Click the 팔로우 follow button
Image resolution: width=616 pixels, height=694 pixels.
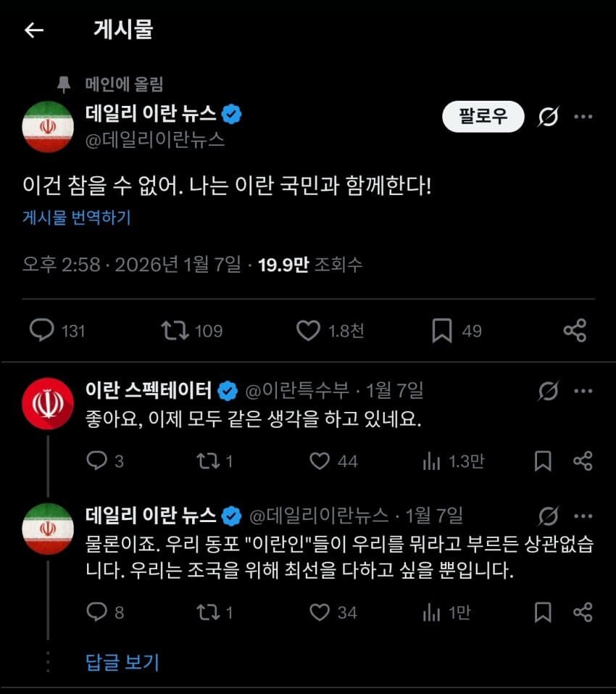[483, 116]
